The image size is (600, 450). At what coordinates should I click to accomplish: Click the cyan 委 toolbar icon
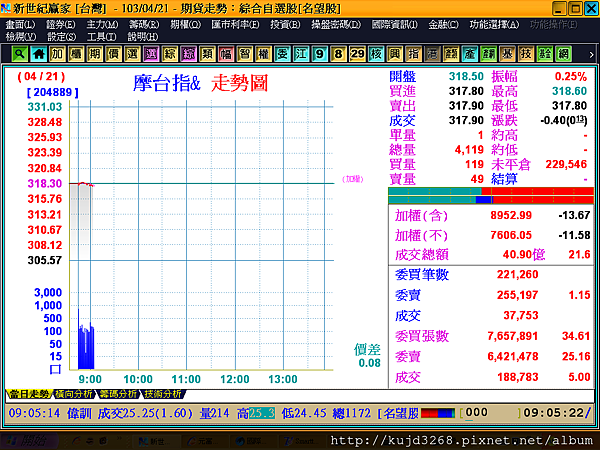tap(282, 54)
